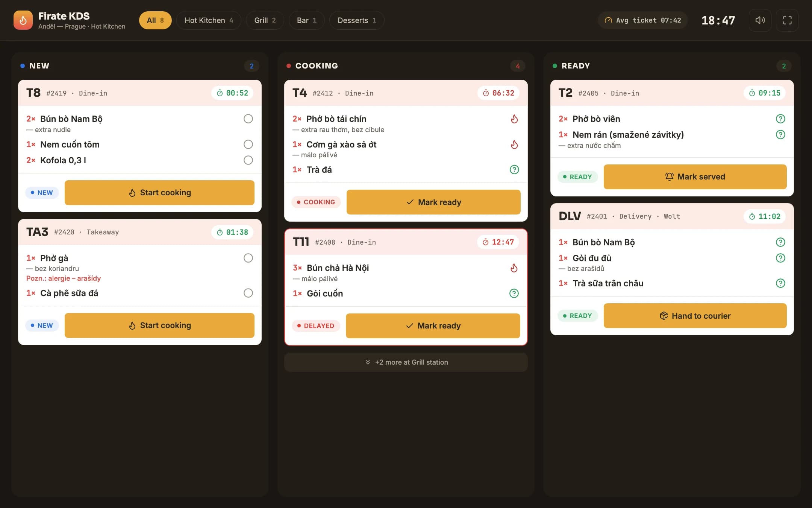Click status icon next to Gỏi đu đủ

pos(780,258)
